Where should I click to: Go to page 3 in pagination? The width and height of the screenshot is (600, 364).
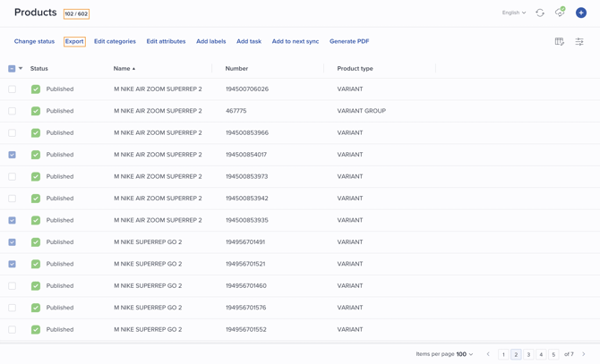coord(528,355)
